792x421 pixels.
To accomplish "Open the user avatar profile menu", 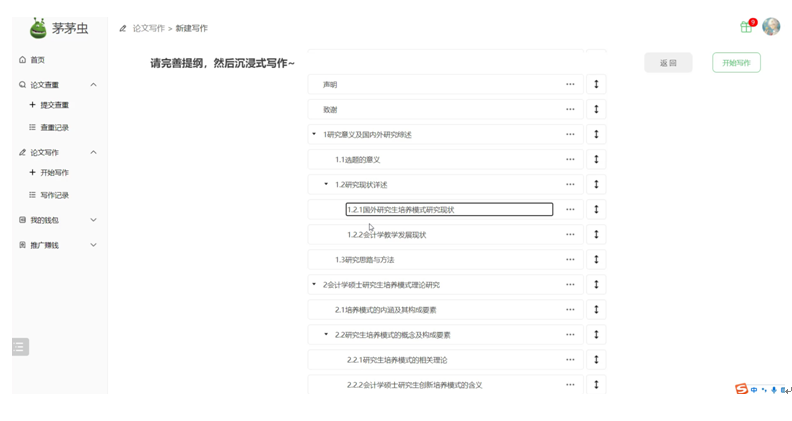I will pyautogui.click(x=771, y=27).
